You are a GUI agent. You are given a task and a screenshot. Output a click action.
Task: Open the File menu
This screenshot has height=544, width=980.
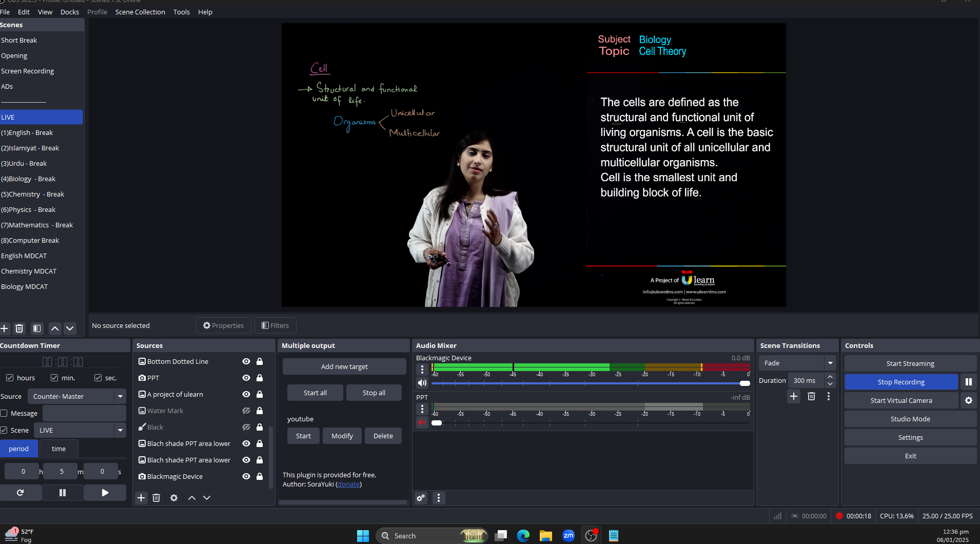5,12
